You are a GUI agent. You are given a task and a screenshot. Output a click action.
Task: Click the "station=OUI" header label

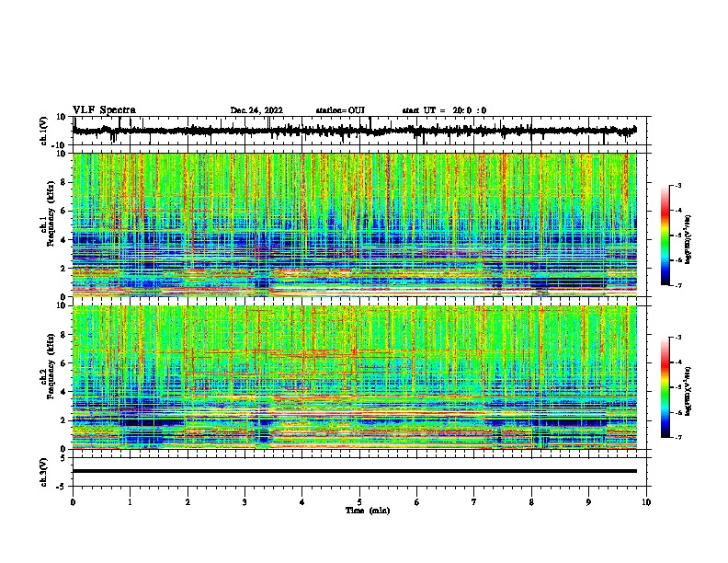coord(340,110)
